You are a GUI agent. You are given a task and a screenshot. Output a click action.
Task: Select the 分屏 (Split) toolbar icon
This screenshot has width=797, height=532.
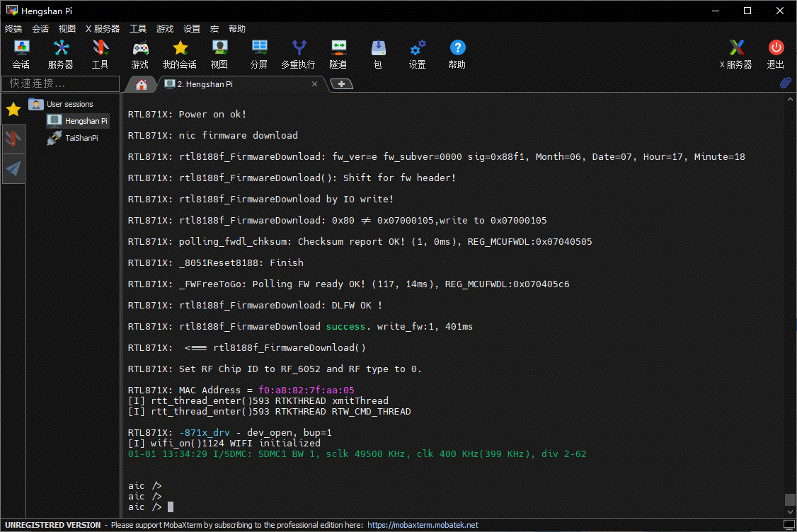[x=259, y=54]
